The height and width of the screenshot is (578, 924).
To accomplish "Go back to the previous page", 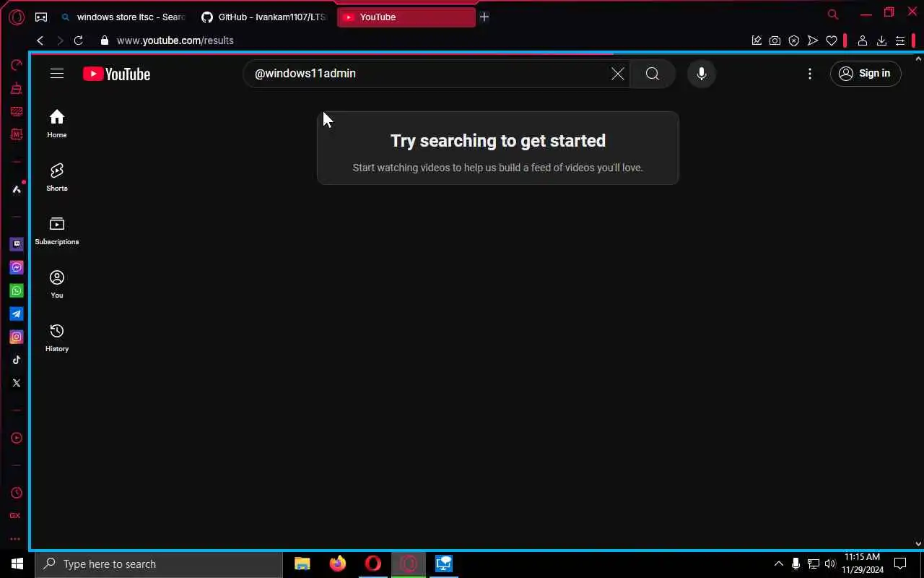I will [40, 41].
